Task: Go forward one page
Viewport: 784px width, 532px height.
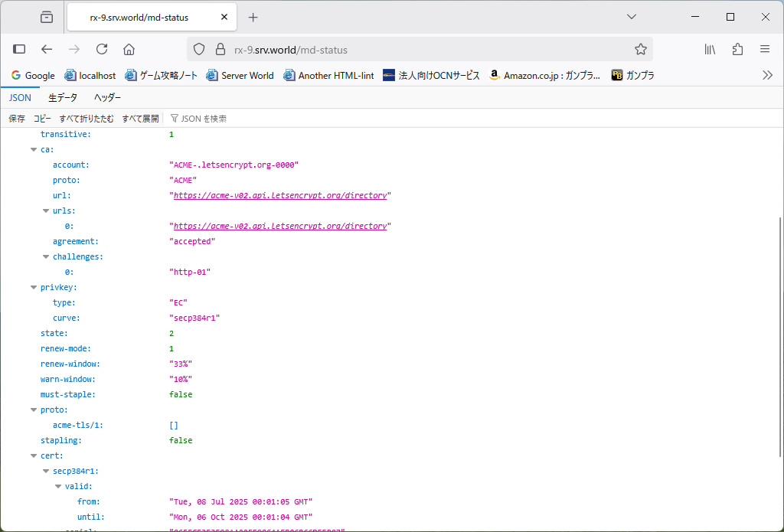Action: (x=74, y=49)
